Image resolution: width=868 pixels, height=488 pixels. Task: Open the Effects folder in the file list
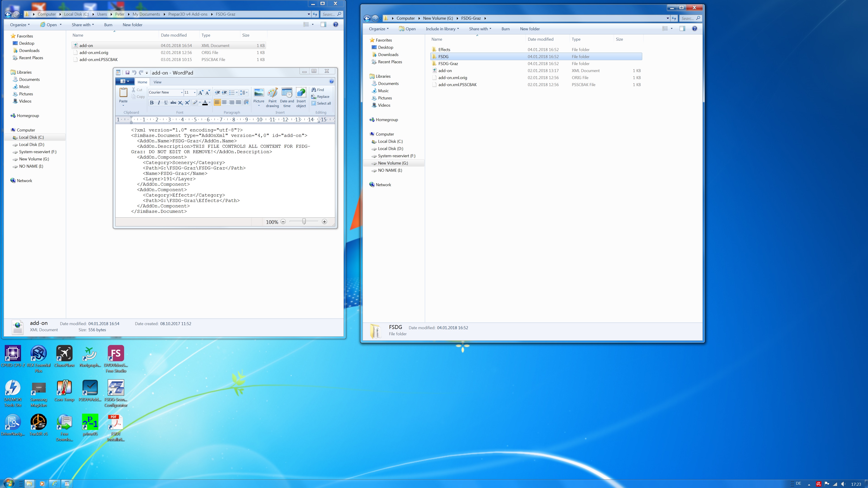pyautogui.click(x=444, y=49)
